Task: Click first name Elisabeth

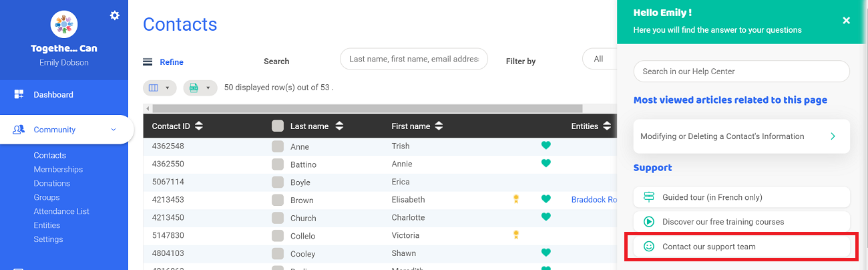Action: coord(408,199)
